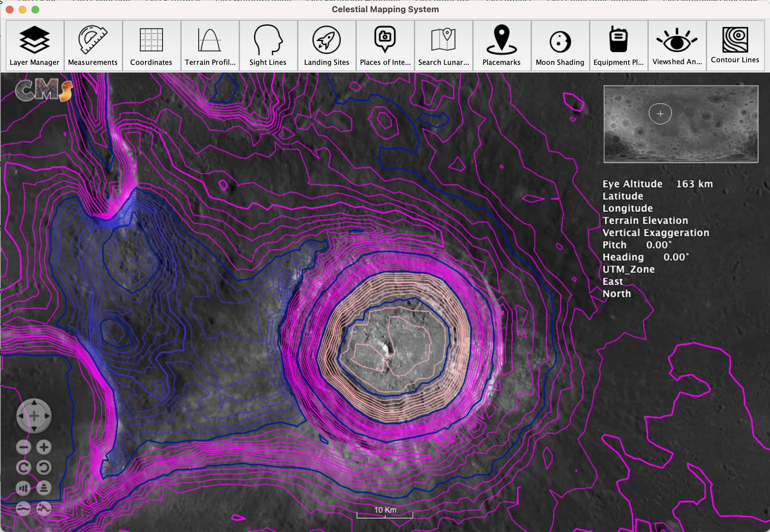Click the horizontal bars pitch control
Image resolution: width=770 pixels, height=532 pixels.
click(44, 488)
